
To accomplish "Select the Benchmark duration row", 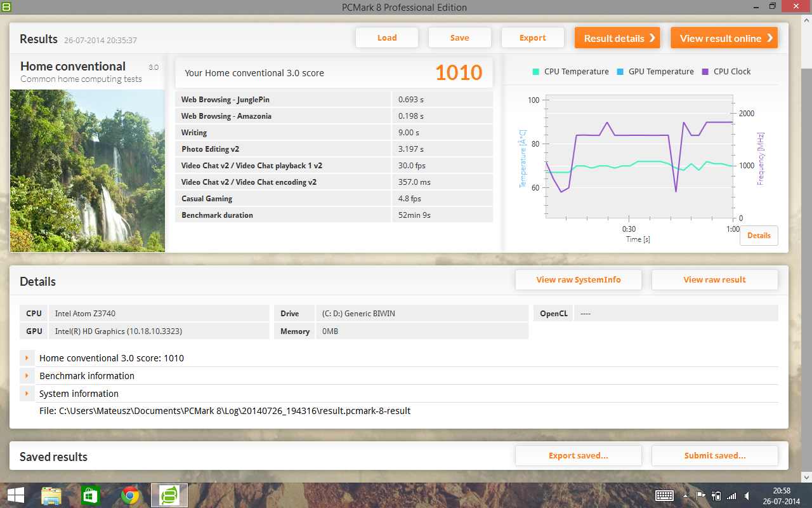I will [x=334, y=215].
